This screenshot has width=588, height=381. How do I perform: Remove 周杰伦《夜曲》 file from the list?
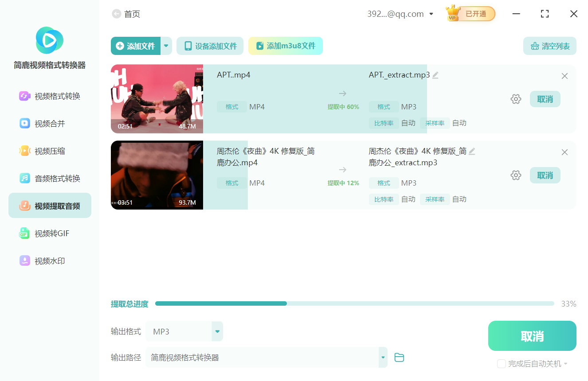(x=564, y=152)
